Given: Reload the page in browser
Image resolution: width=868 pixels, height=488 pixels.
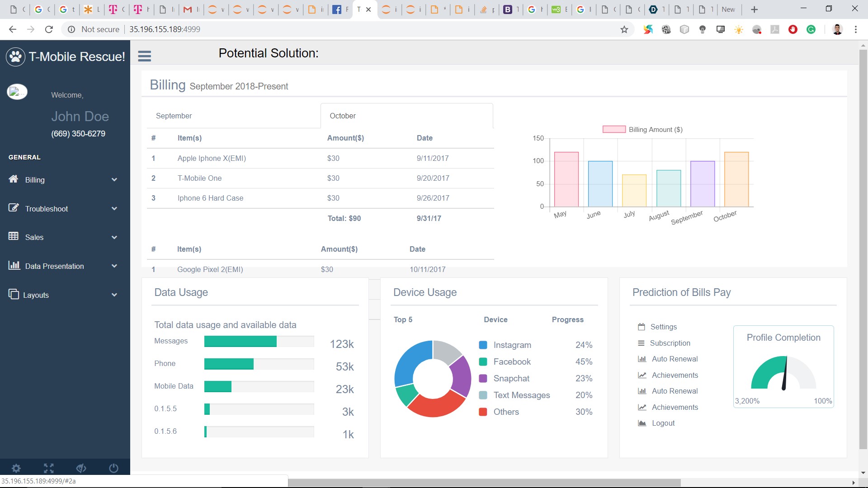Looking at the screenshot, I should click(x=49, y=29).
